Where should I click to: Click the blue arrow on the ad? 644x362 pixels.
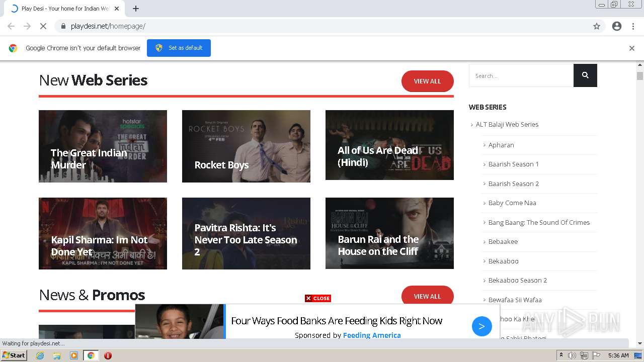(481, 326)
